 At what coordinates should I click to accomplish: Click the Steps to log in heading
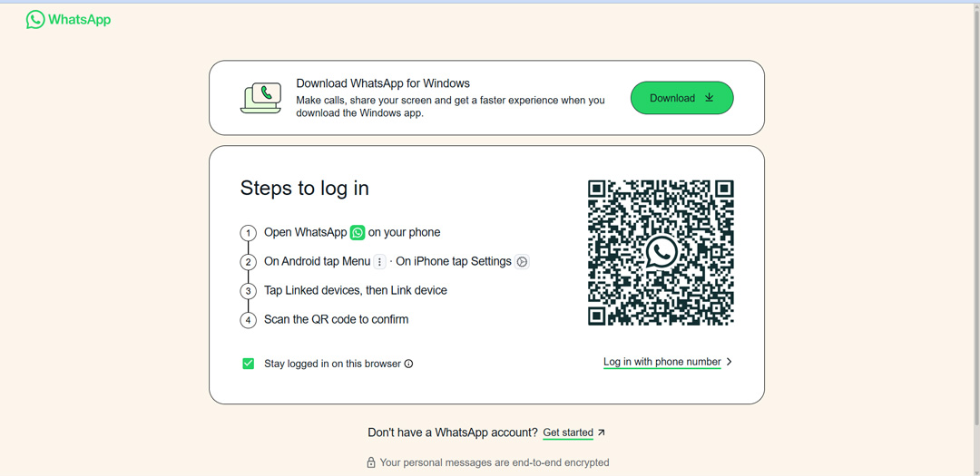coord(304,189)
